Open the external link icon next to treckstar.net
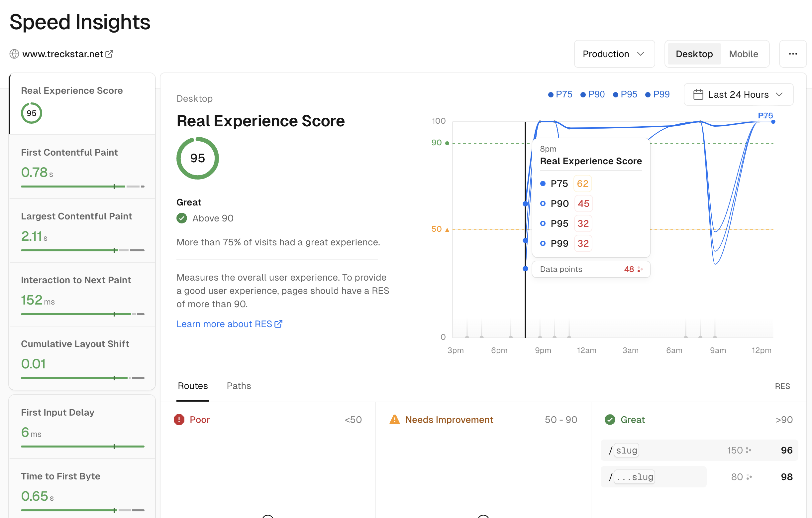This screenshot has width=812, height=518. [109, 53]
